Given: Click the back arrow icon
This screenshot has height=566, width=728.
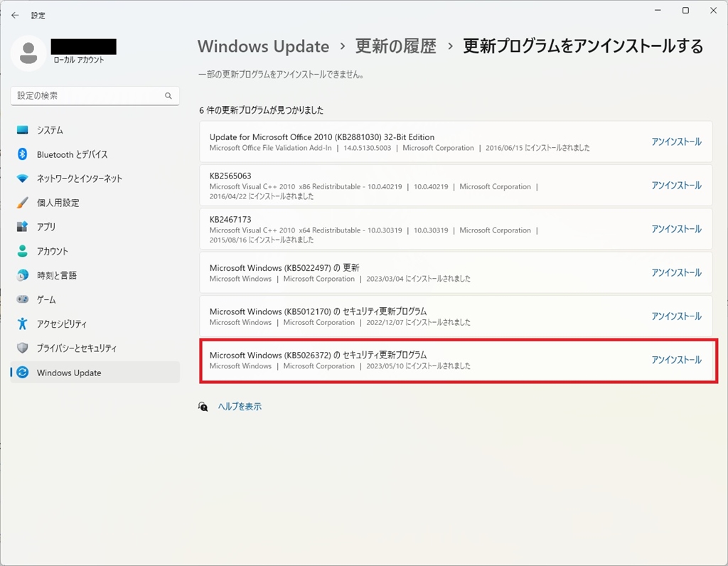Looking at the screenshot, I should tap(15, 16).
